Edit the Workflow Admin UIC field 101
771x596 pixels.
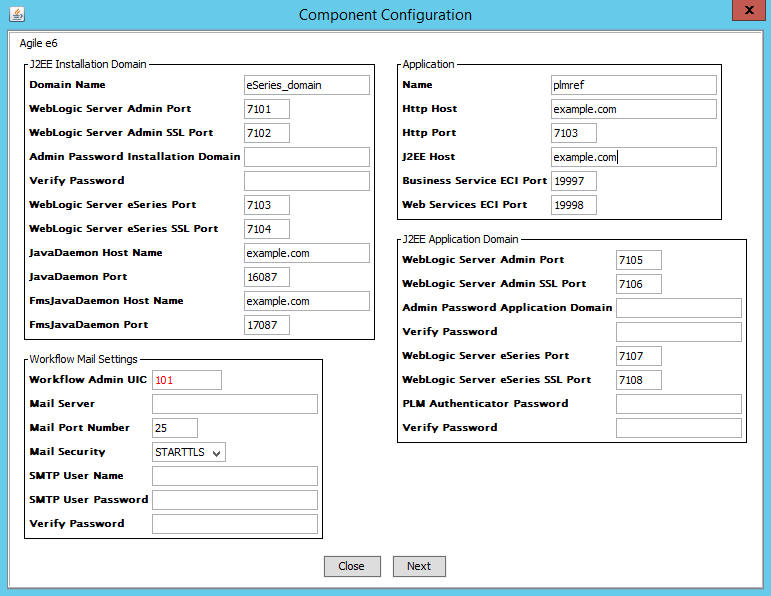coord(187,380)
